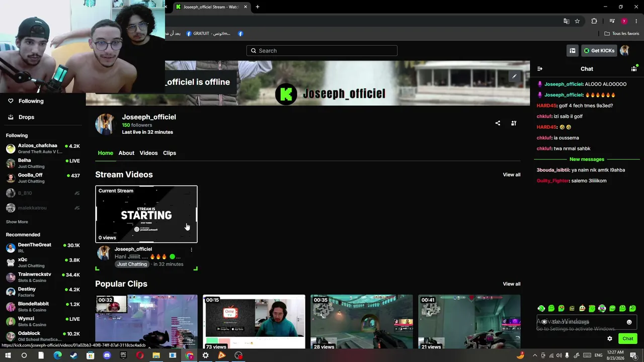Open the Tous les favoris bookmarks folder
644x362 pixels.
pos(621,34)
